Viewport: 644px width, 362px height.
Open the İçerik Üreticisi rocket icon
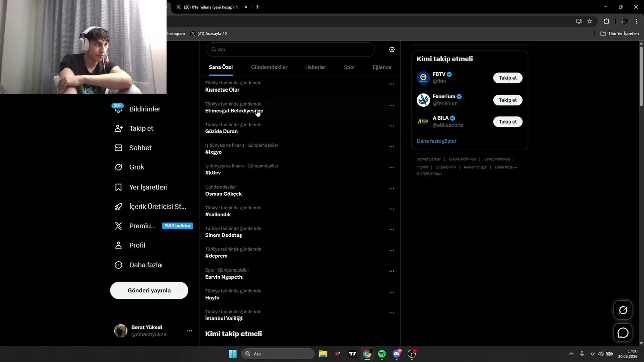pos(118,207)
